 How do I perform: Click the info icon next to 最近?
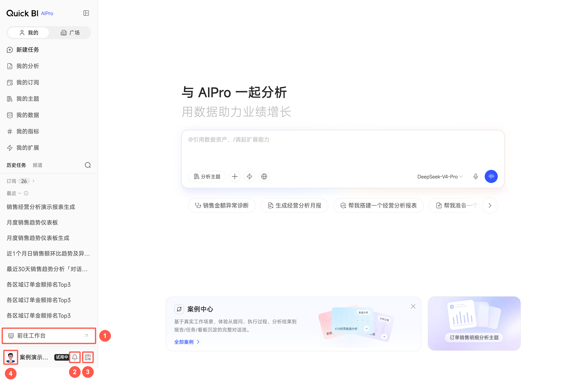[26, 193]
